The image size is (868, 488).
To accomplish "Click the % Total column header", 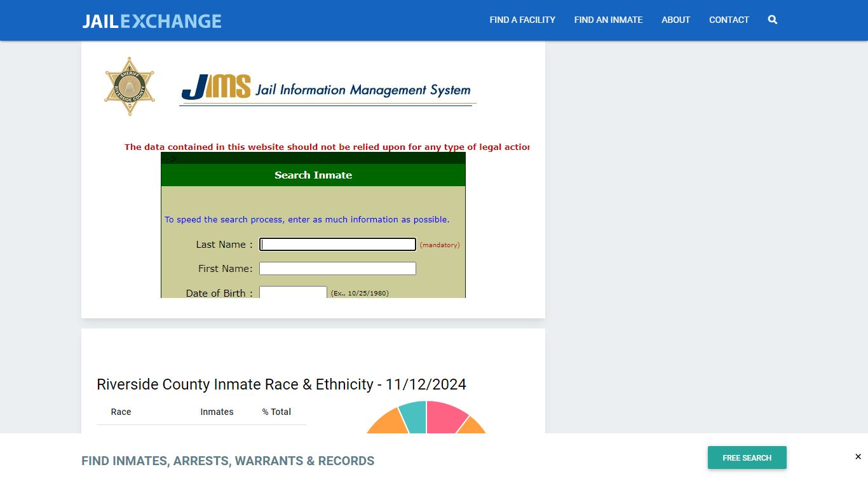I will point(276,412).
